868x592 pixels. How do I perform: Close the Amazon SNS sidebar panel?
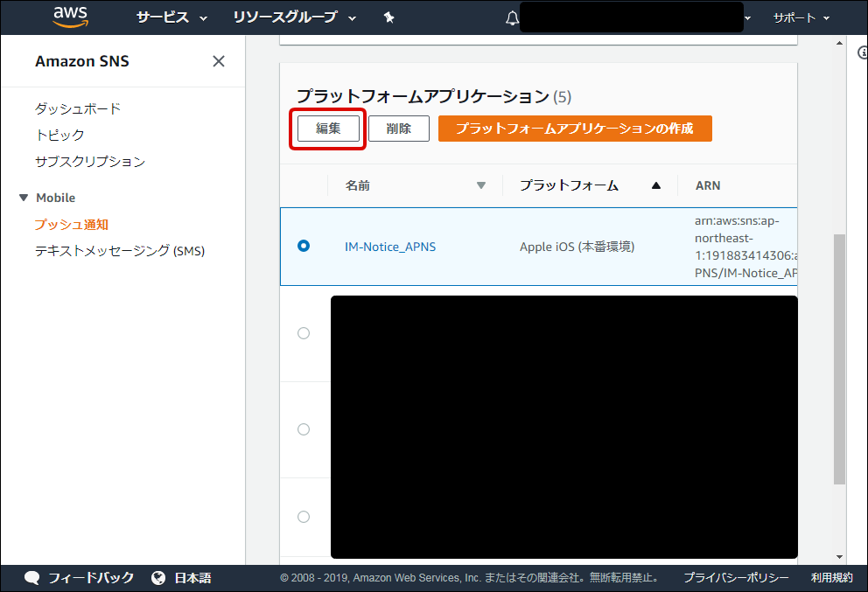(219, 61)
